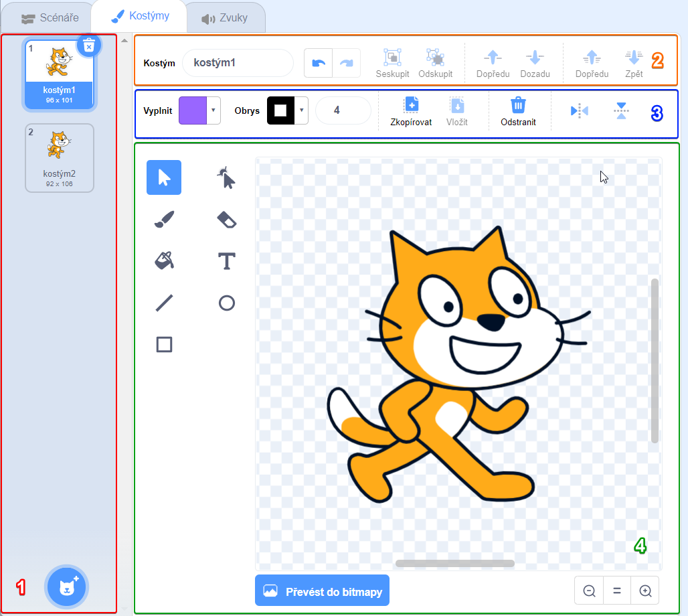Click Převést do bitmapy button
Screen dimensions: 688x616
click(x=322, y=591)
